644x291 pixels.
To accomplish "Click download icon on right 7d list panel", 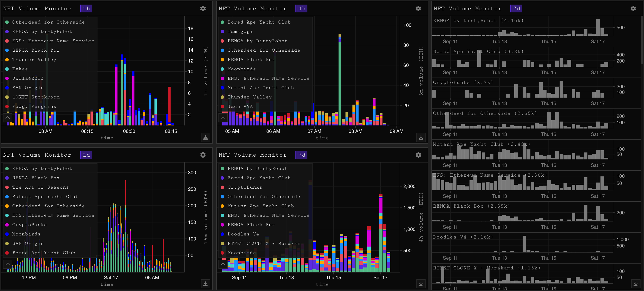I will [636, 284].
